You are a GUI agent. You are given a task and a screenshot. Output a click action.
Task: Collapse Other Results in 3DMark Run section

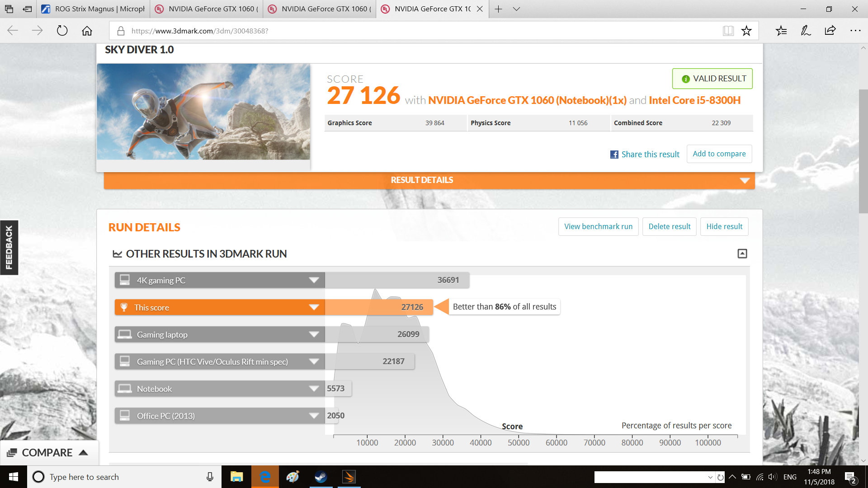pos(742,253)
